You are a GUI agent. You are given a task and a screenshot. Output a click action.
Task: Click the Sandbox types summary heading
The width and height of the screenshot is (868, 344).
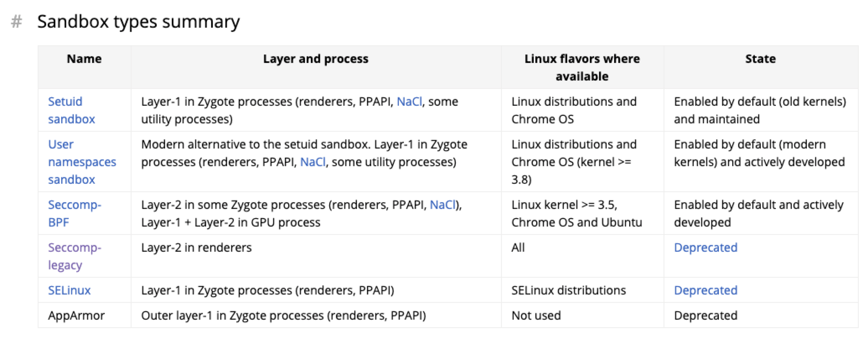coord(139,21)
